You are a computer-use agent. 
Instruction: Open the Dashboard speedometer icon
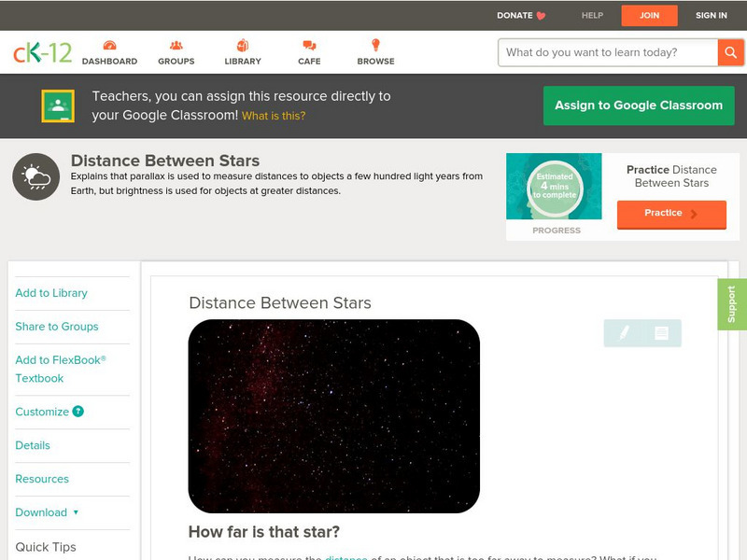point(110,44)
